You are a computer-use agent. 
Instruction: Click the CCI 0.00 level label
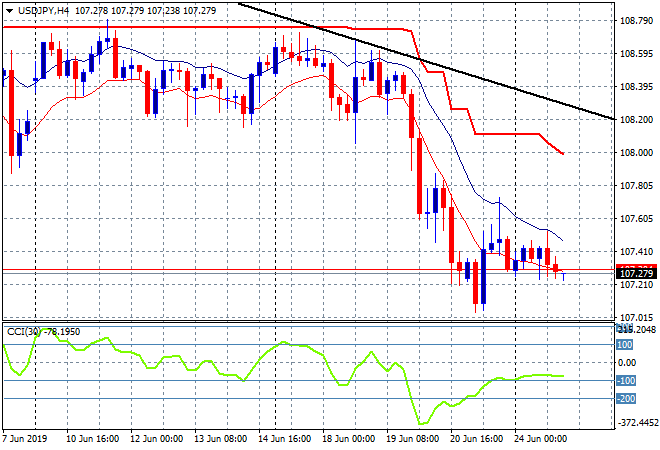[627, 363]
